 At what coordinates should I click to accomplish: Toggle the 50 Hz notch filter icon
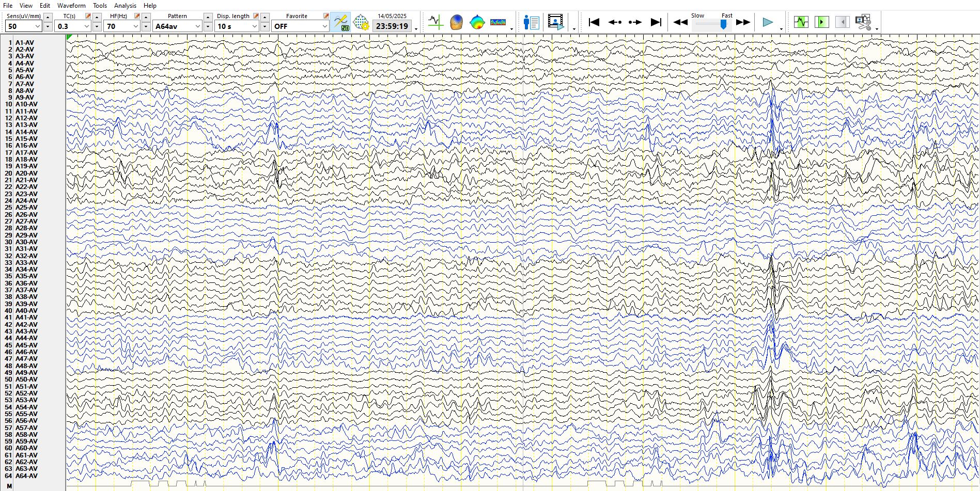pos(340,22)
